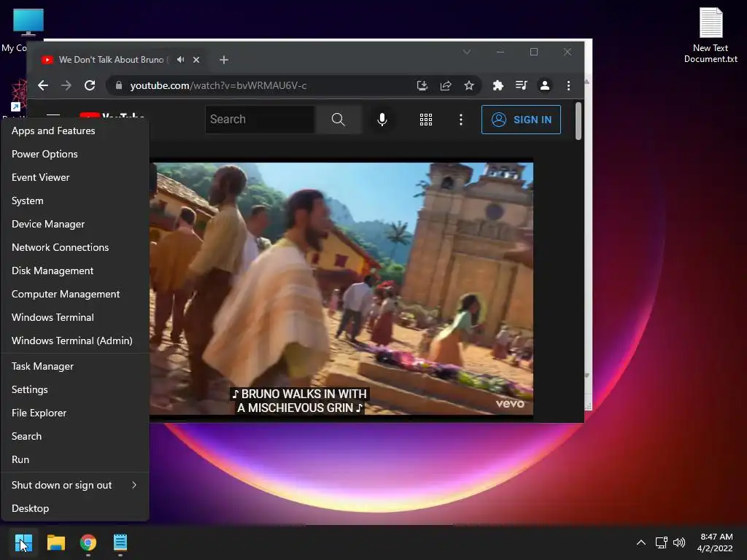Open the media control icon in Chrome toolbar
The height and width of the screenshot is (560, 747).
[x=521, y=85]
